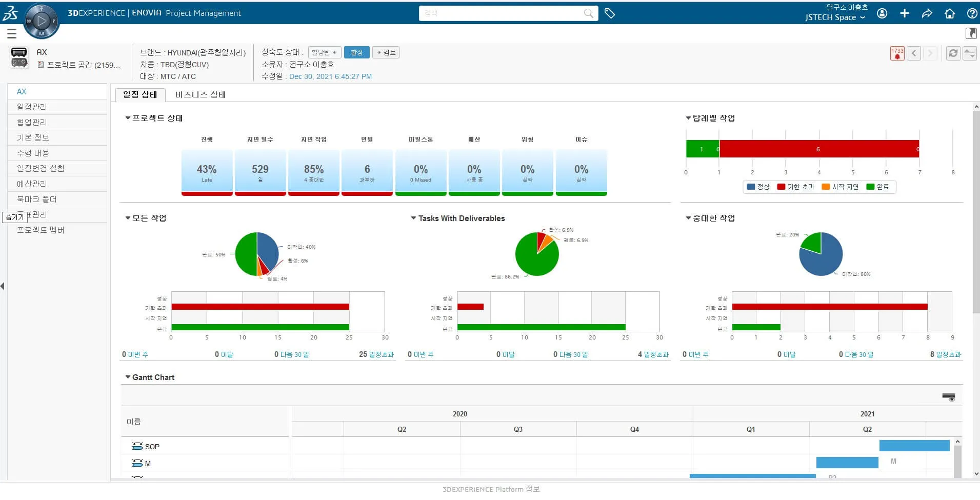
Task: Open help using the question mark icon
Action: [x=972, y=13]
